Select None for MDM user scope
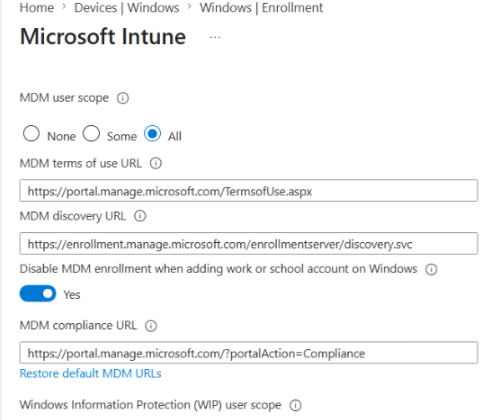 tap(31, 134)
